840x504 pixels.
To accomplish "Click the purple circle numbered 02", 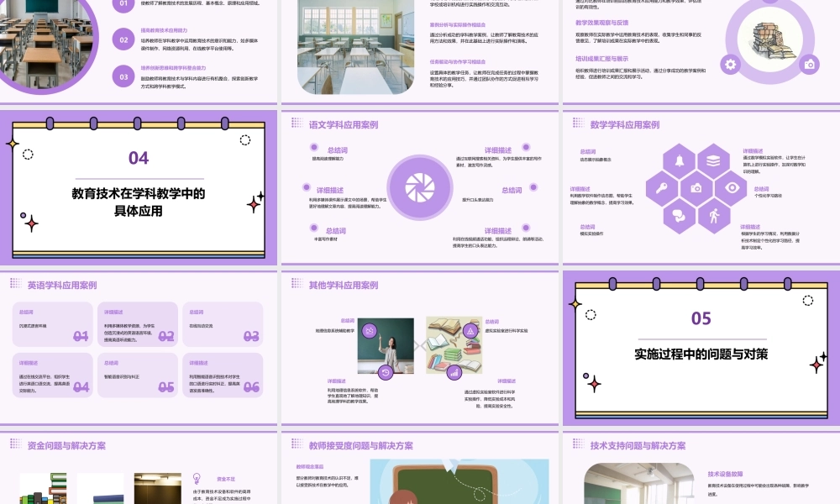I will click(123, 39).
